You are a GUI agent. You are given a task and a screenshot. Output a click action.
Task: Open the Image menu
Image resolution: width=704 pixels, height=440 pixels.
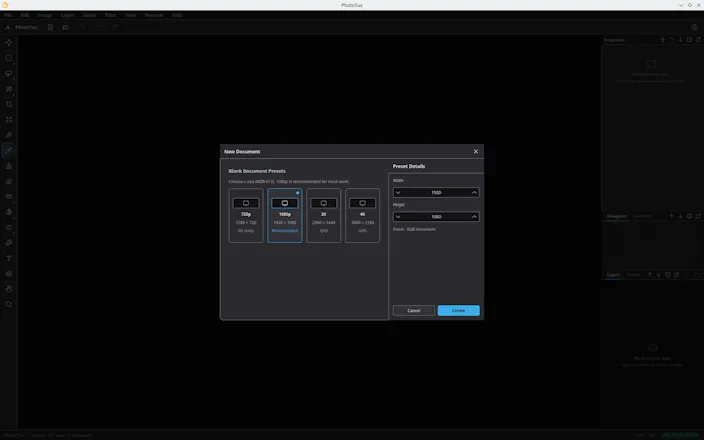point(45,15)
